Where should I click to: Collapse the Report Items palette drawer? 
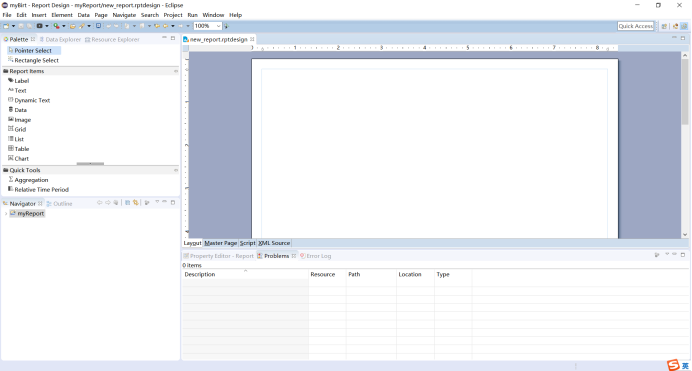(176, 71)
